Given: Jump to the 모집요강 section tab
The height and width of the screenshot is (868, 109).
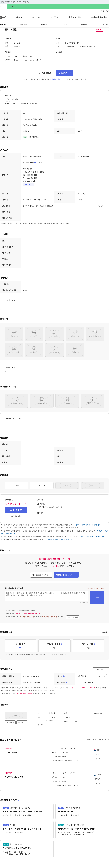Looking at the screenshot, I should pos(3,25).
